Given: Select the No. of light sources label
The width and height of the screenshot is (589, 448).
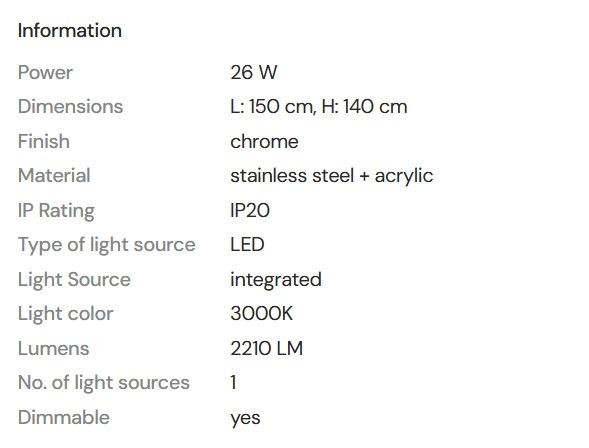Looking at the screenshot, I should click(x=104, y=383).
